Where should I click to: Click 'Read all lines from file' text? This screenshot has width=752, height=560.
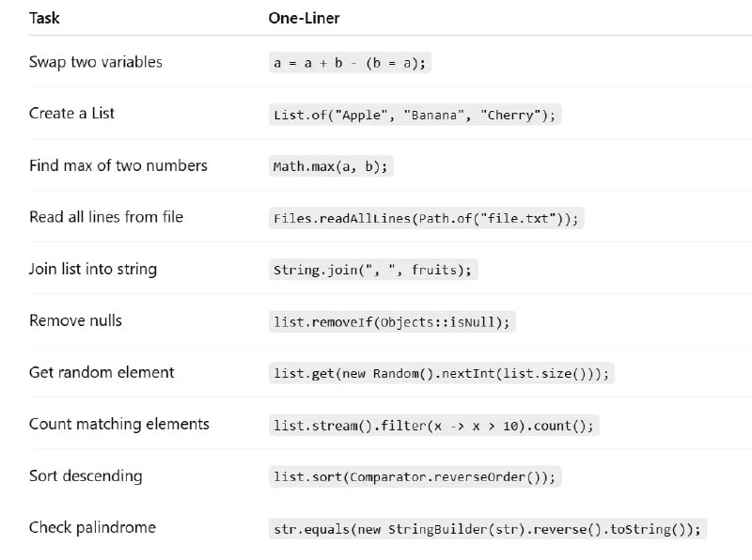(x=106, y=217)
